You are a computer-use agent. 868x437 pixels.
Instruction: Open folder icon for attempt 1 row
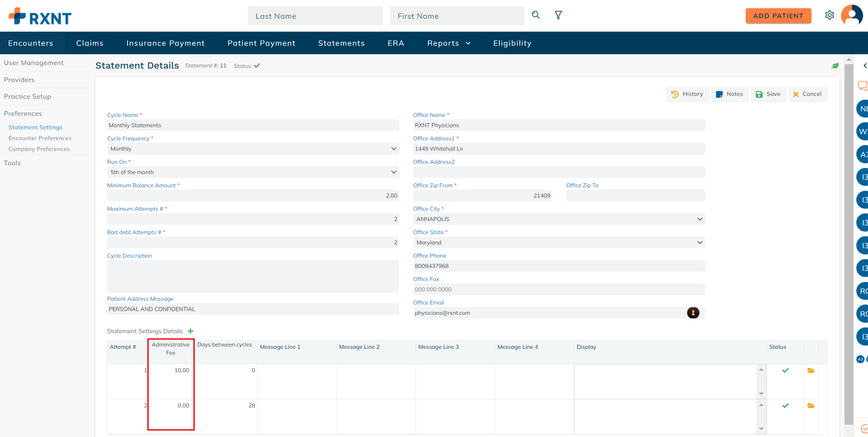811,370
